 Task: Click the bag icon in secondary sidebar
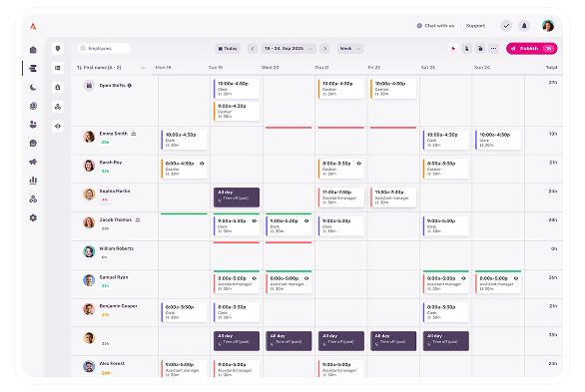coord(58,87)
